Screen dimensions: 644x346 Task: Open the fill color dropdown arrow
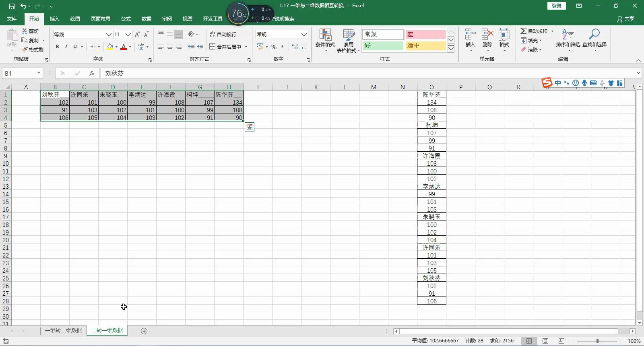coord(117,47)
